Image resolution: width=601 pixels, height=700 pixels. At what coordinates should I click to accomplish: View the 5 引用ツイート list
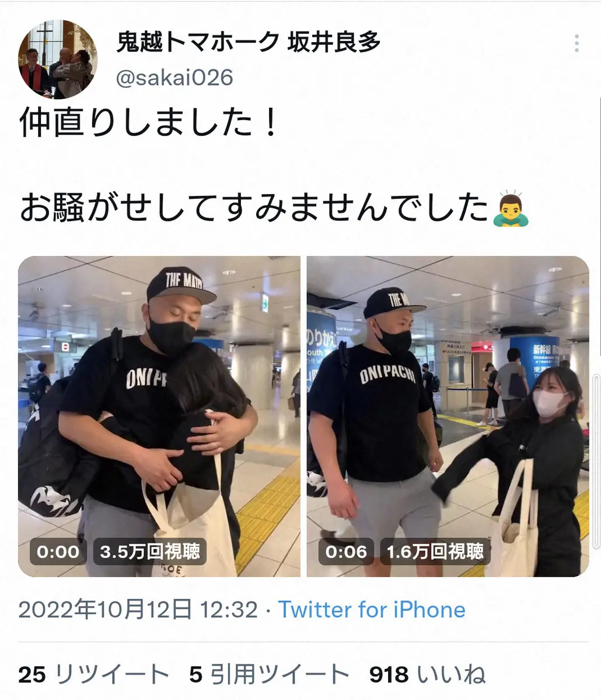(269, 674)
